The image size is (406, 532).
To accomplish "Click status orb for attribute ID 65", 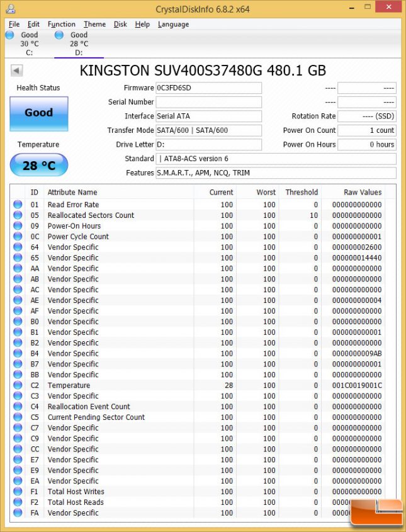I will pyautogui.click(x=18, y=258).
